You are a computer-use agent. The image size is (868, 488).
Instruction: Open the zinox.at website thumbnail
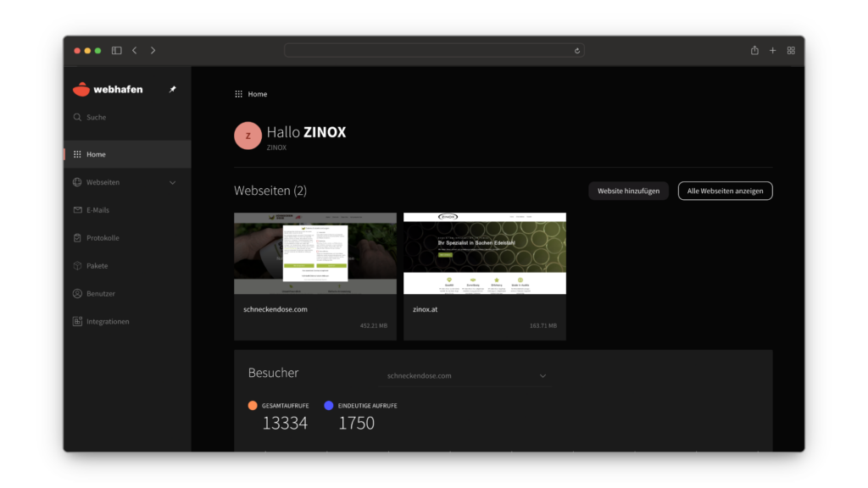coord(485,253)
